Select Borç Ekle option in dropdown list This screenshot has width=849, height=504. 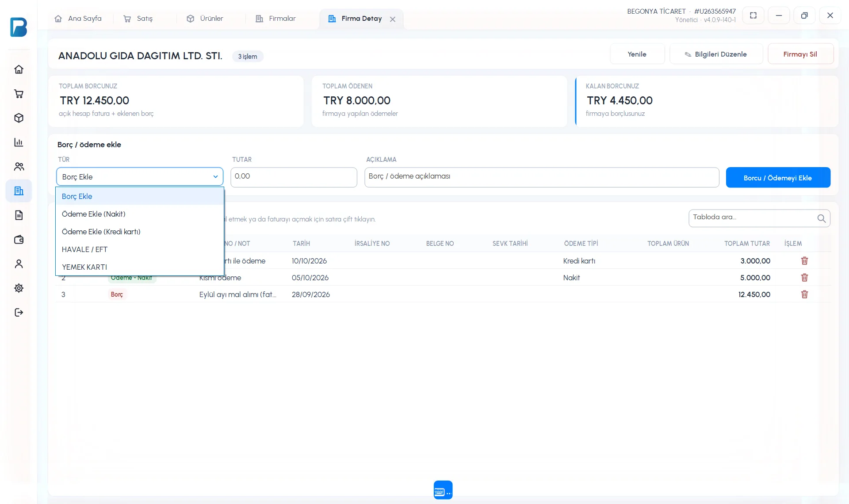140,196
